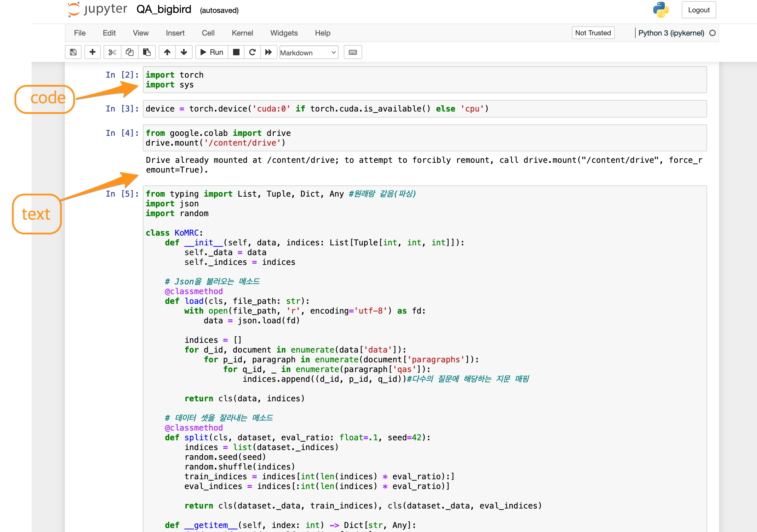Click the Jupyter logo
Screen dimensions: 757x532
pos(97,9)
